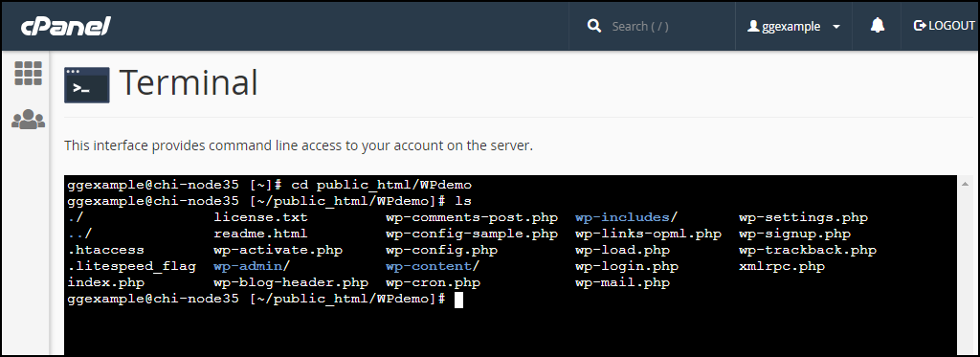This screenshot has height=357, width=980.
Task: Click .htaccess in the listing
Action: click(x=105, y=250)
